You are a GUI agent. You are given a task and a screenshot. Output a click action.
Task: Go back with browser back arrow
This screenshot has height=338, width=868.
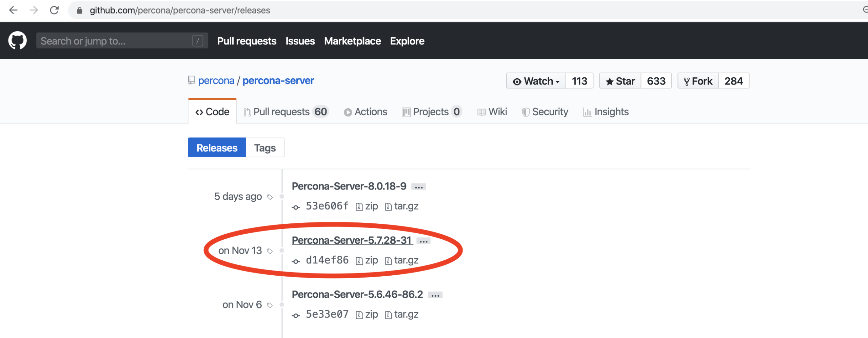pos(13,10)
